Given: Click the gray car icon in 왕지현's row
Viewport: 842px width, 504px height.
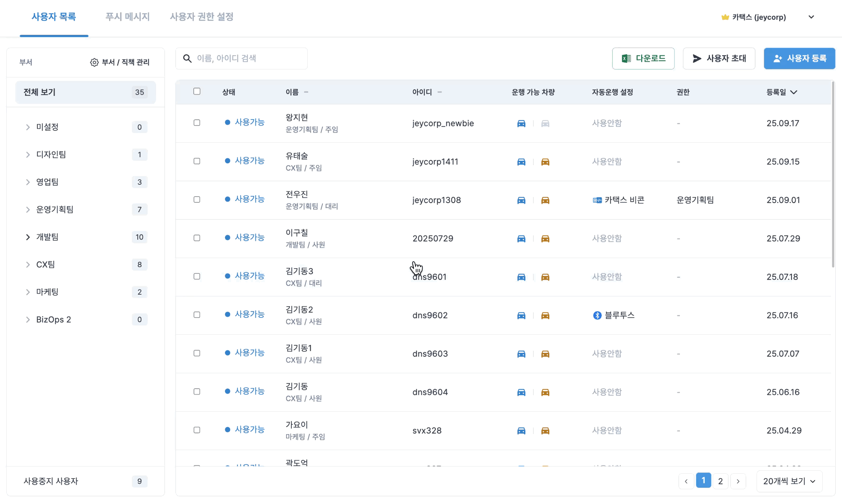Looking at the screenshot, I should click(545, 123).
